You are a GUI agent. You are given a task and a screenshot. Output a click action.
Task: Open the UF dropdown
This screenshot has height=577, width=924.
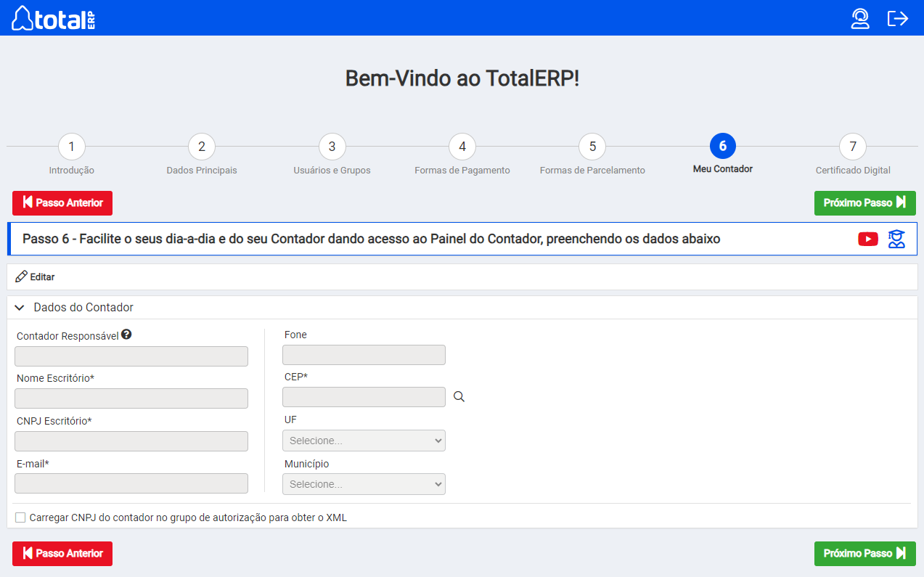coord(364,441)
